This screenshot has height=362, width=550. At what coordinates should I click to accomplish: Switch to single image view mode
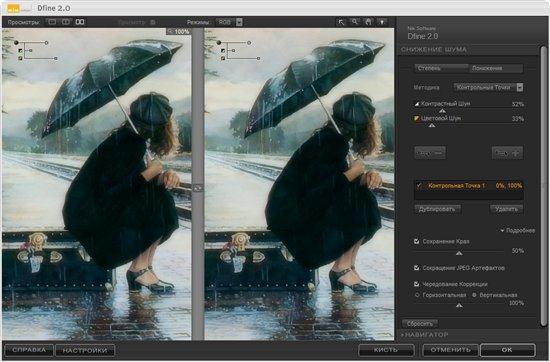tap(52, 22)
